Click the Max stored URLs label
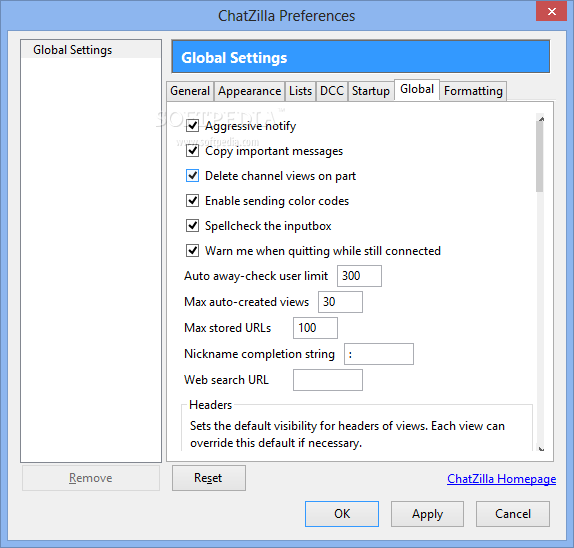 [227, 328]
